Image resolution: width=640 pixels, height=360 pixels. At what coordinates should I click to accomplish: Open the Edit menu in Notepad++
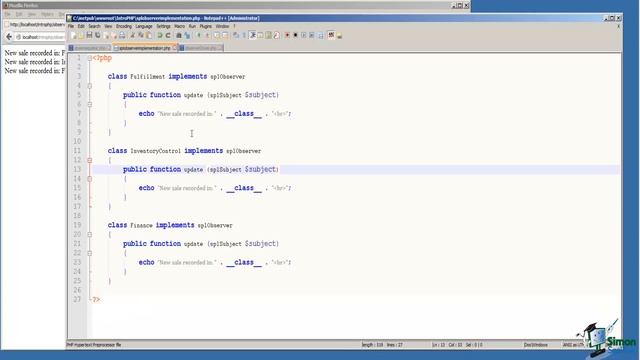click(x=81, y=26)
